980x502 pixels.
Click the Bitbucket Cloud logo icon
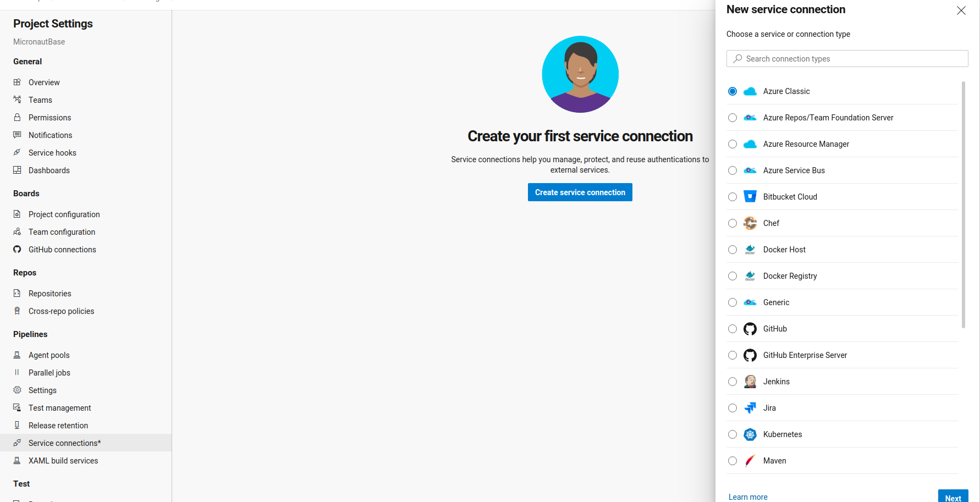pos(750,197)
